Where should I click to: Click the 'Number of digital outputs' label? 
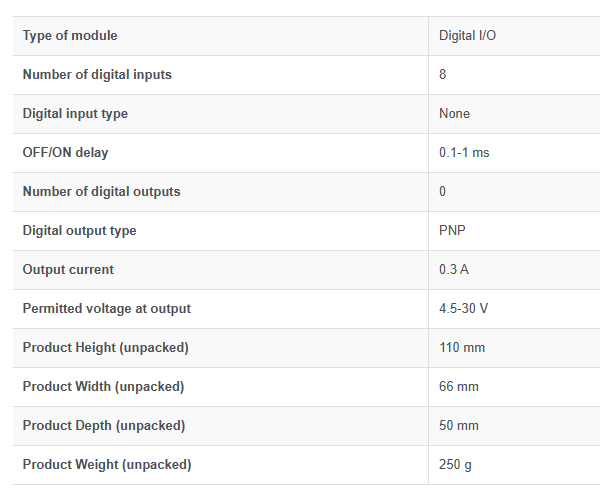[101, 191]
